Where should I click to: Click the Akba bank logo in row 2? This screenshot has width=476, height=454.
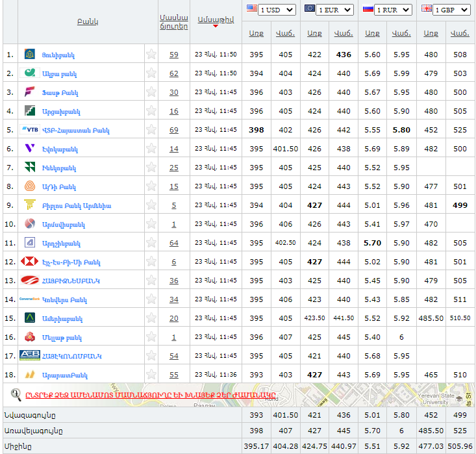30,73
